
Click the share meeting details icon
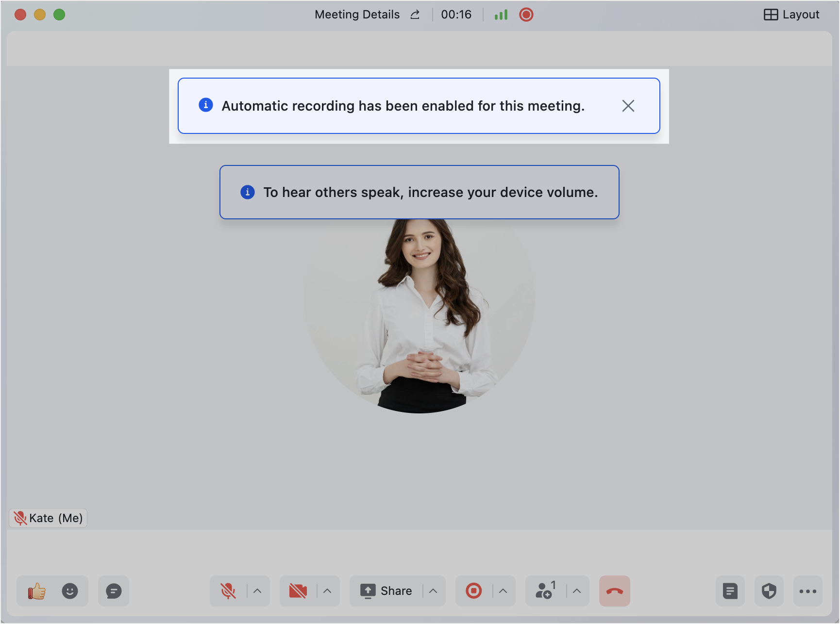415,15
